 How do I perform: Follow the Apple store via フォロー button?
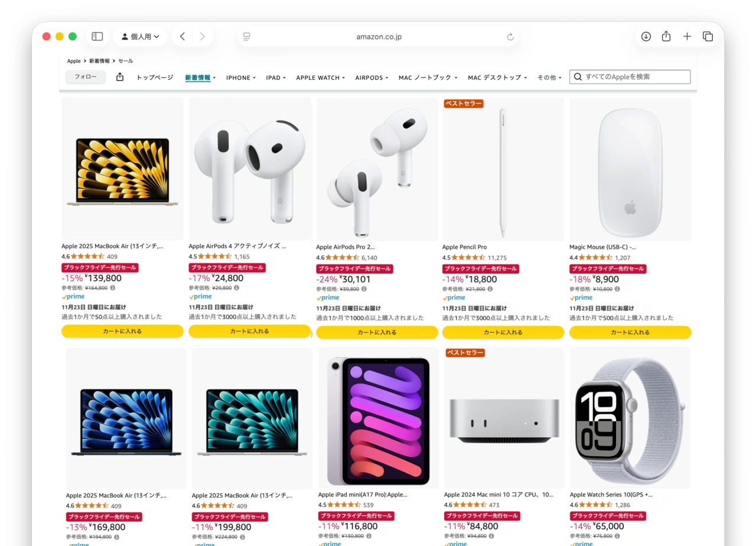tap(85, 76)
